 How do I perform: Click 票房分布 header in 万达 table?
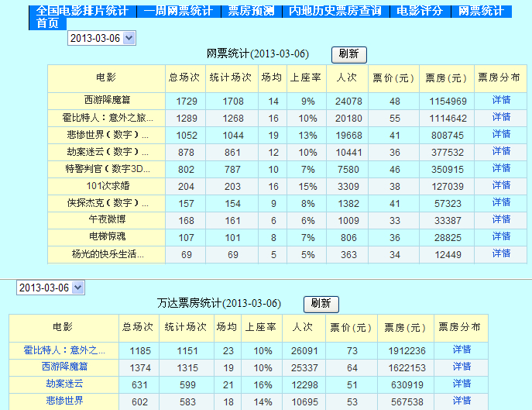tap(460, 327)
